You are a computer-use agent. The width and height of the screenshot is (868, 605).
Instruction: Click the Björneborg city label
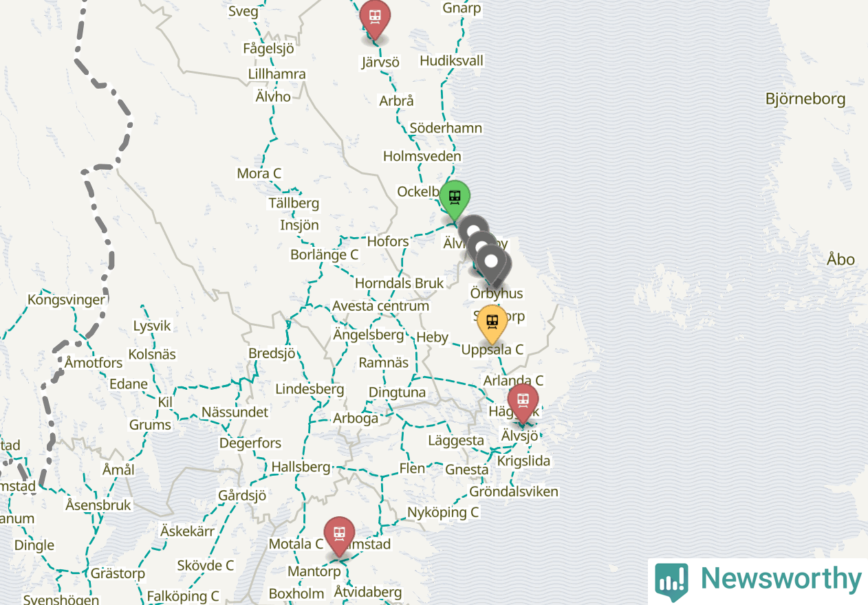805,99
